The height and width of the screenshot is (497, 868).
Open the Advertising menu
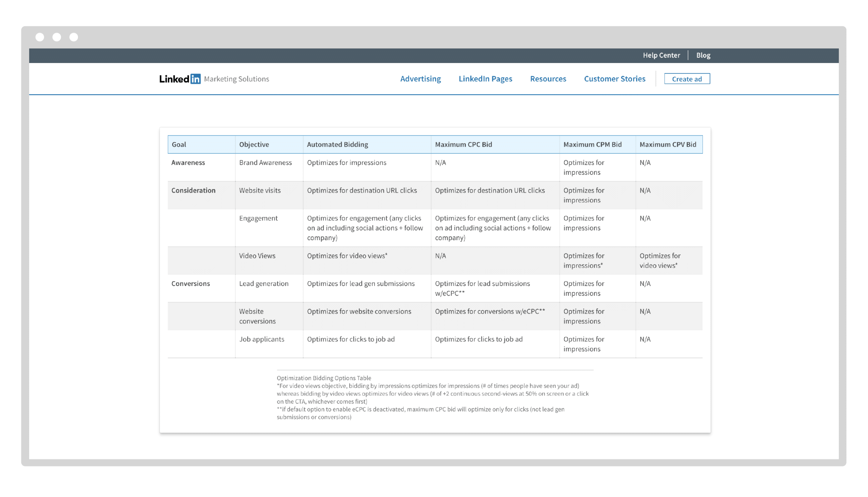point(420,79)
